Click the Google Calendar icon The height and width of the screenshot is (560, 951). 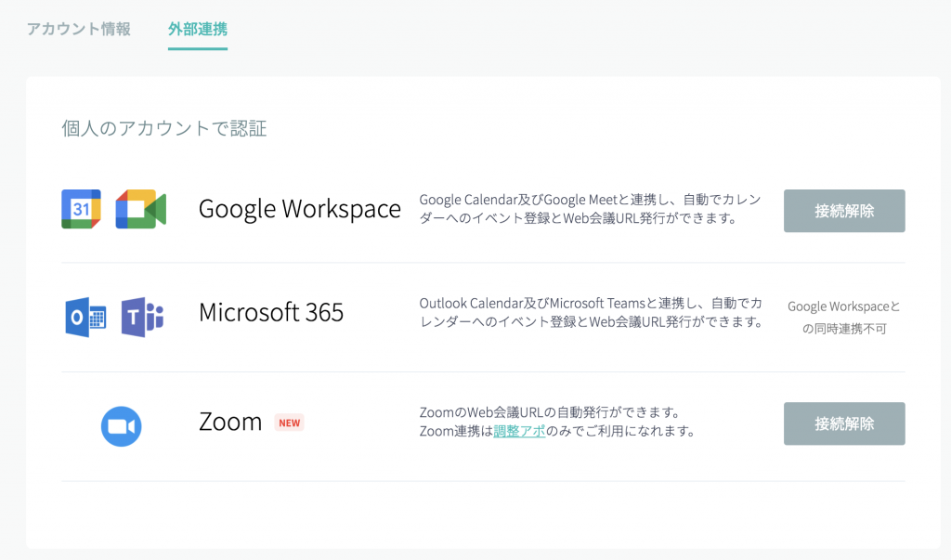[81, 210]
